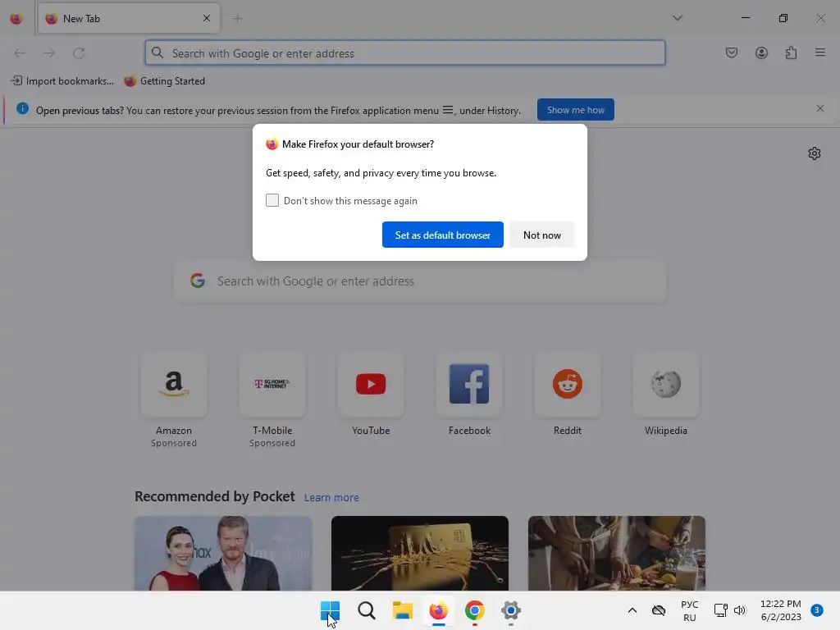The width and height of the screenshot is (840, 630).
Task: Click Set as default browser button
Action: tap(442, 235)
